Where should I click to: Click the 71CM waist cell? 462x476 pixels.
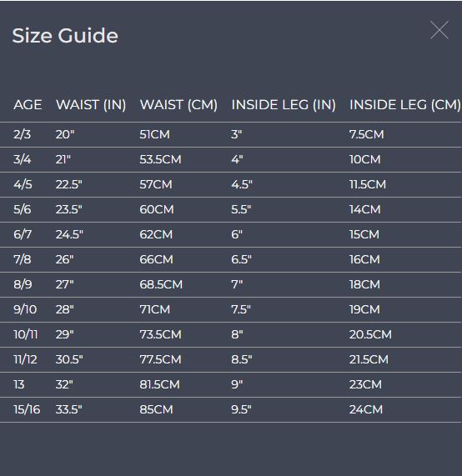point(155,309)
